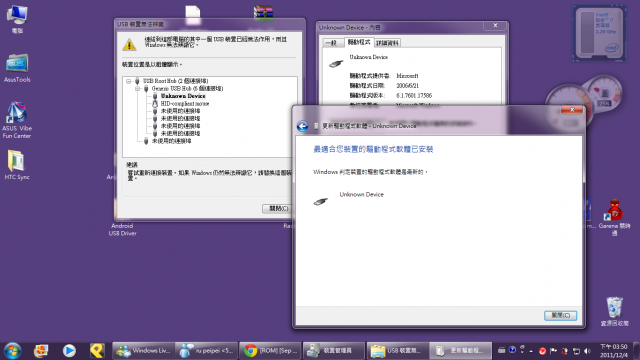Select USB Root Hub in the device tree
640x360 pixels.
tap(175, 81)
